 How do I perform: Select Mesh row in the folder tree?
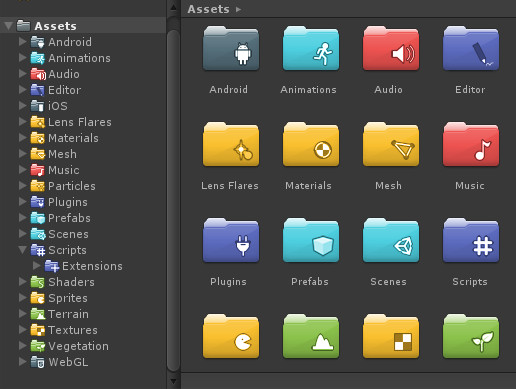[83, 154]
